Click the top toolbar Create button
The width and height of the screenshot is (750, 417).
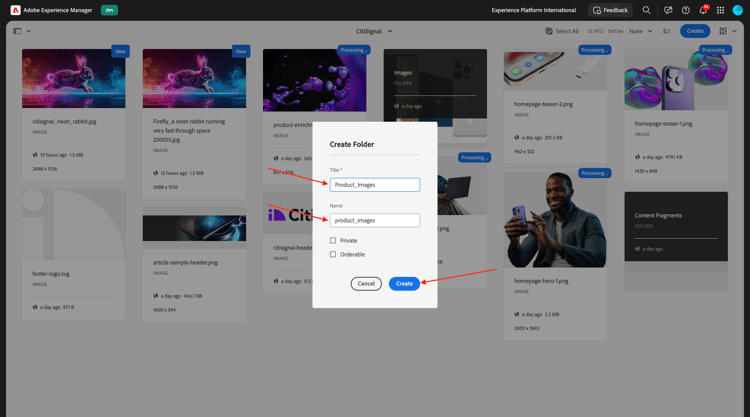click(x=695, y=31)
